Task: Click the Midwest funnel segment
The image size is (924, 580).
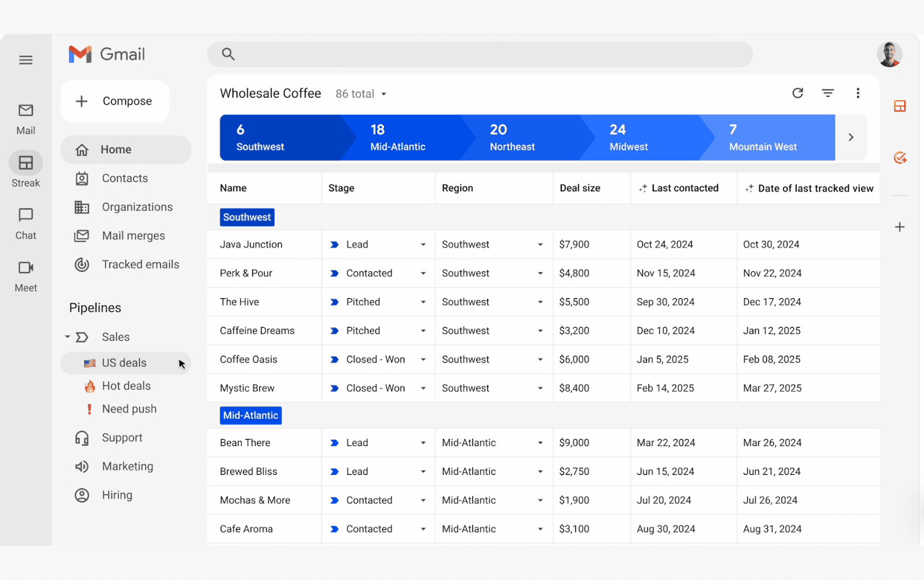Action: point(629,137)
